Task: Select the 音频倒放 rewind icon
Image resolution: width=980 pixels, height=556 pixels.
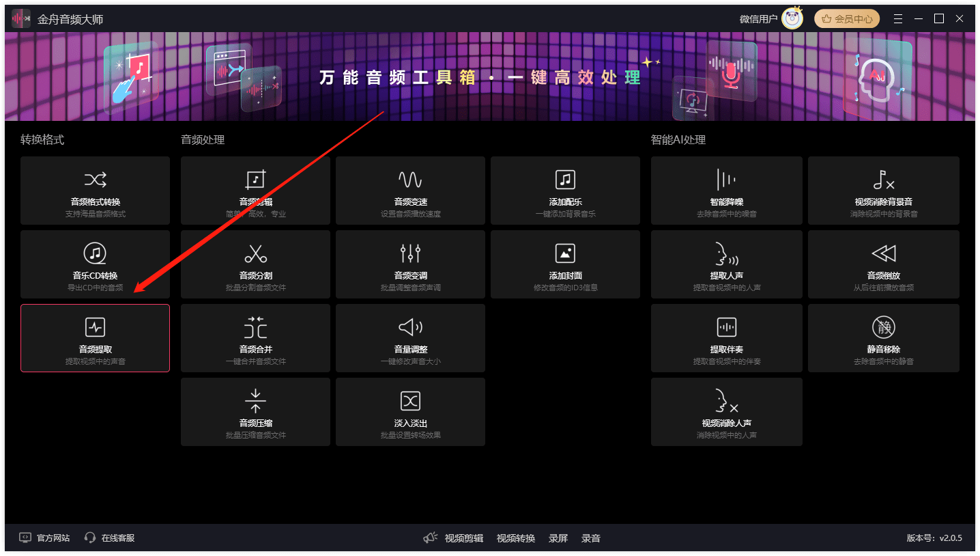Action: (x=883, y=254)
